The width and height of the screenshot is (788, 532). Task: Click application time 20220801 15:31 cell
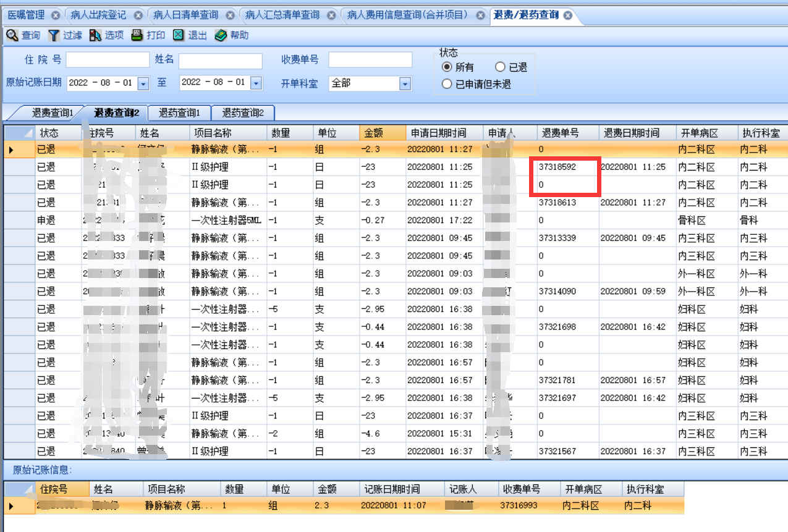pos(444,433)
